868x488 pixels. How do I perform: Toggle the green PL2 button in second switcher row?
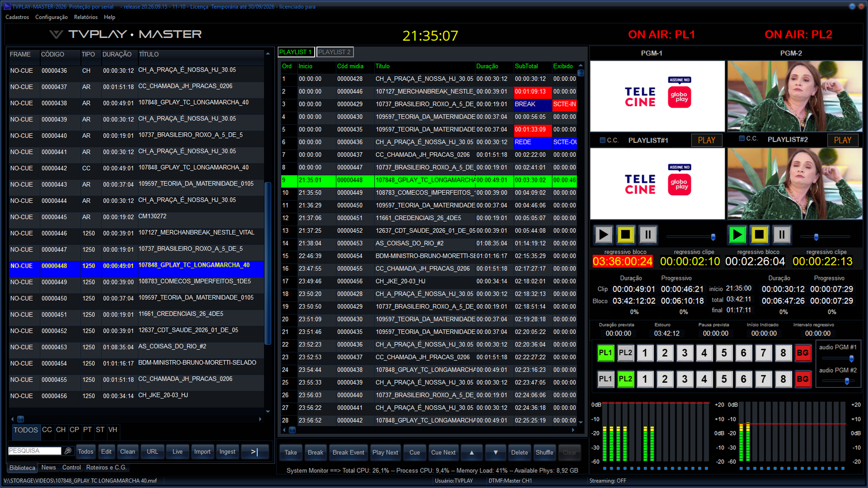pyautogui.click(x=626, y=379)
